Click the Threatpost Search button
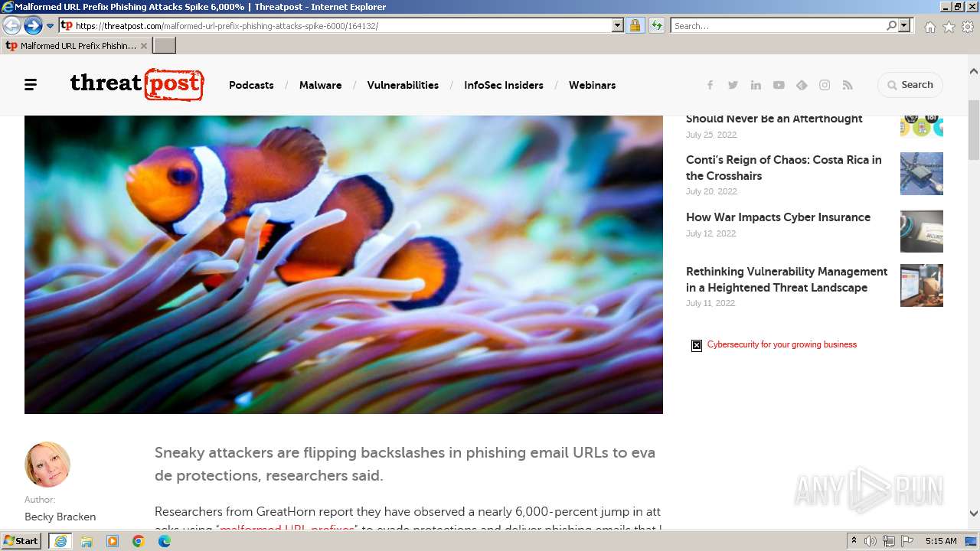The width and height of the screenshot is (980, 551). point(910,85)
